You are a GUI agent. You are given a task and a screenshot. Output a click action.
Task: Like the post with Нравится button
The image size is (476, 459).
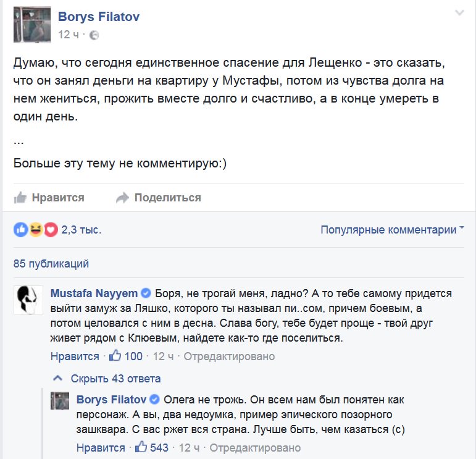pyautogui.click(x=57, y=198)
